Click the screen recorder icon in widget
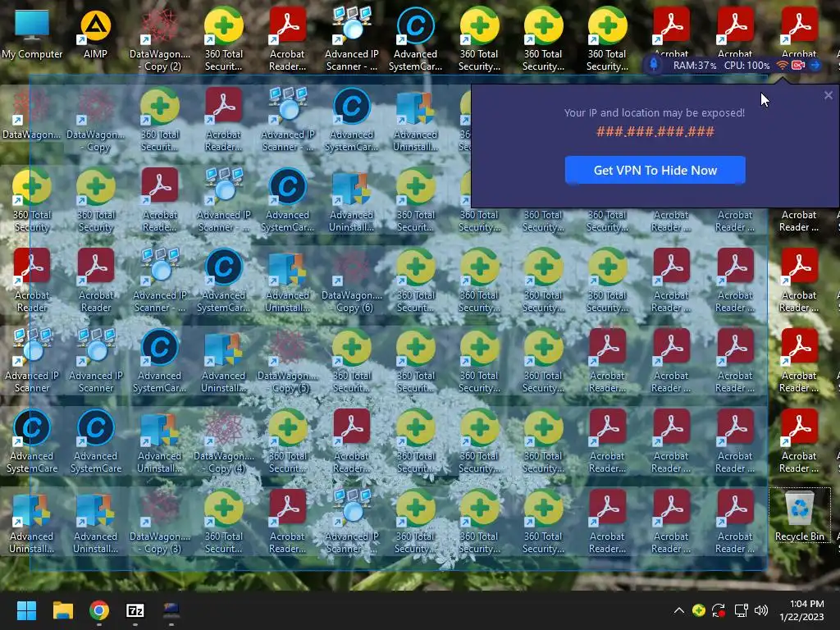The height and width of the screenshot is (630, 840). tap(798, 66)
